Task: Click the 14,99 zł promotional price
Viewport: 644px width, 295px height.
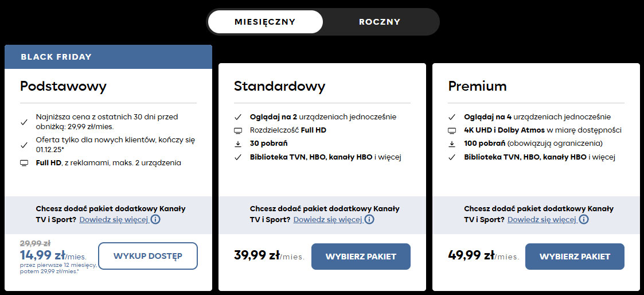Action: pos(42,255)
